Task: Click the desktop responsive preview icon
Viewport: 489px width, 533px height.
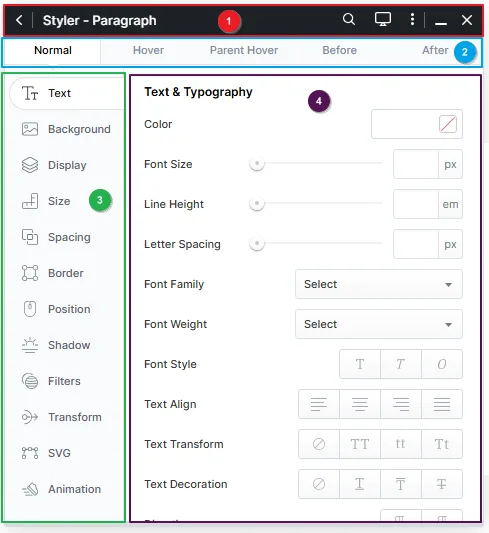Action: (x=383, y=20)
